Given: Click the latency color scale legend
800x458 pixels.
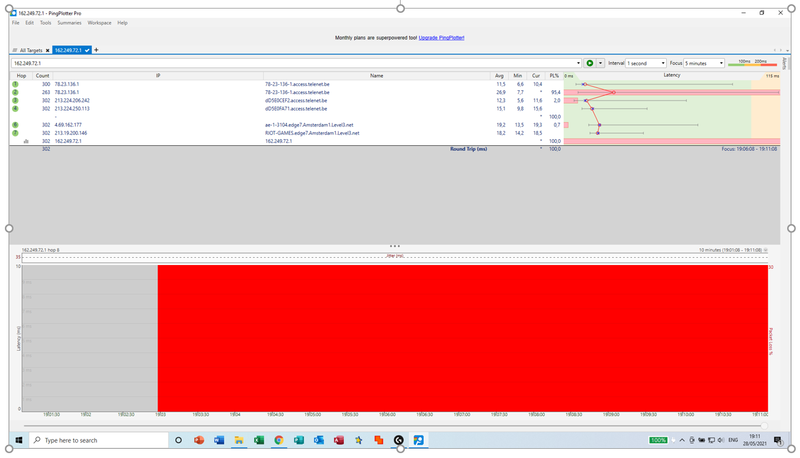Looking at the screenshot, I should tap(753, 63).
